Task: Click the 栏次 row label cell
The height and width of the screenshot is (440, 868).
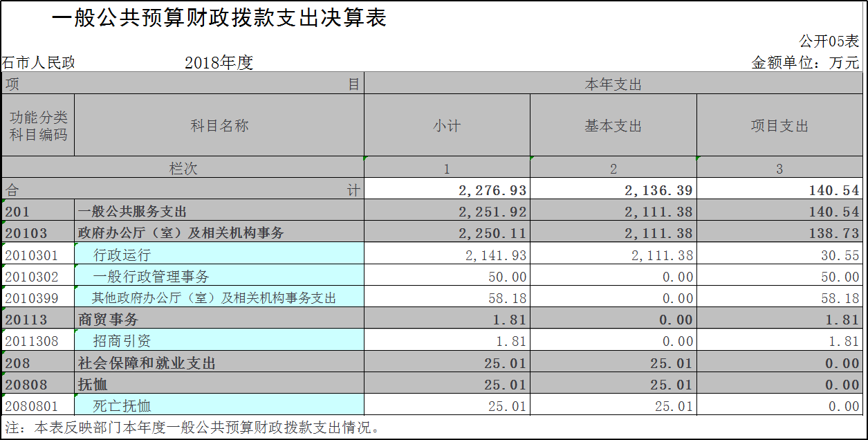Action: point(183,168)
